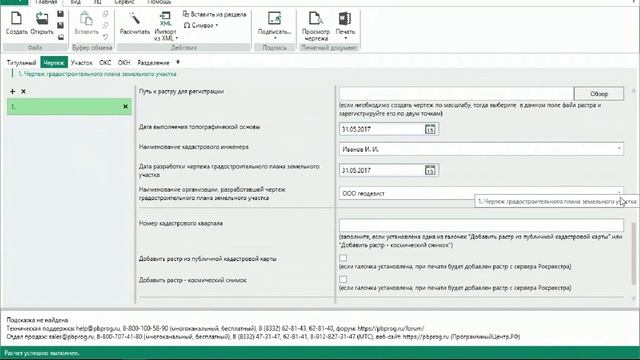Click the Обзор browse button
Viewport: 640px width, 360px height.
[599, 93]
